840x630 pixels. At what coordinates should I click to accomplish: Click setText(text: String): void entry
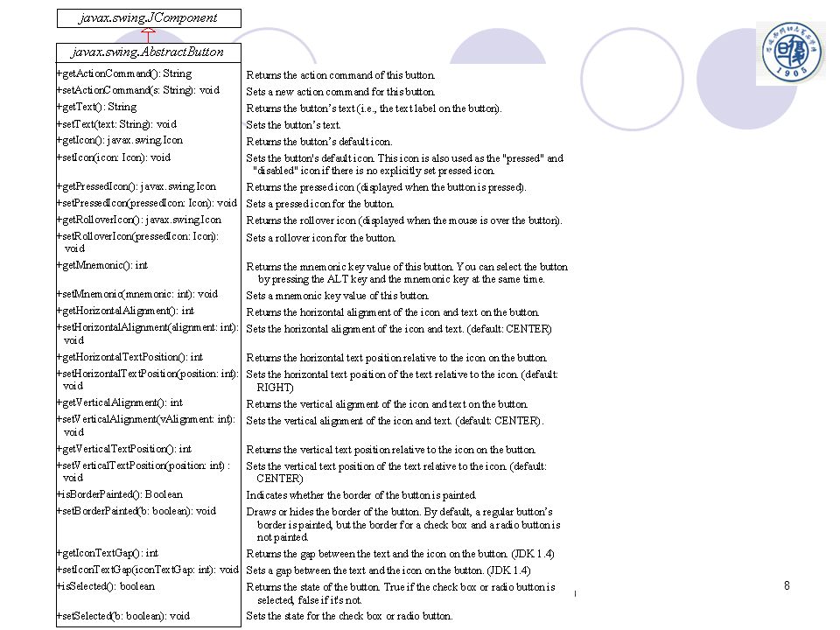click(116, 123)
